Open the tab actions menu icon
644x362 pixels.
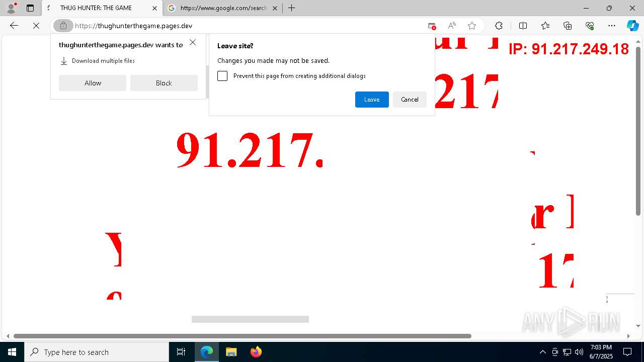(x=30, y=8)
